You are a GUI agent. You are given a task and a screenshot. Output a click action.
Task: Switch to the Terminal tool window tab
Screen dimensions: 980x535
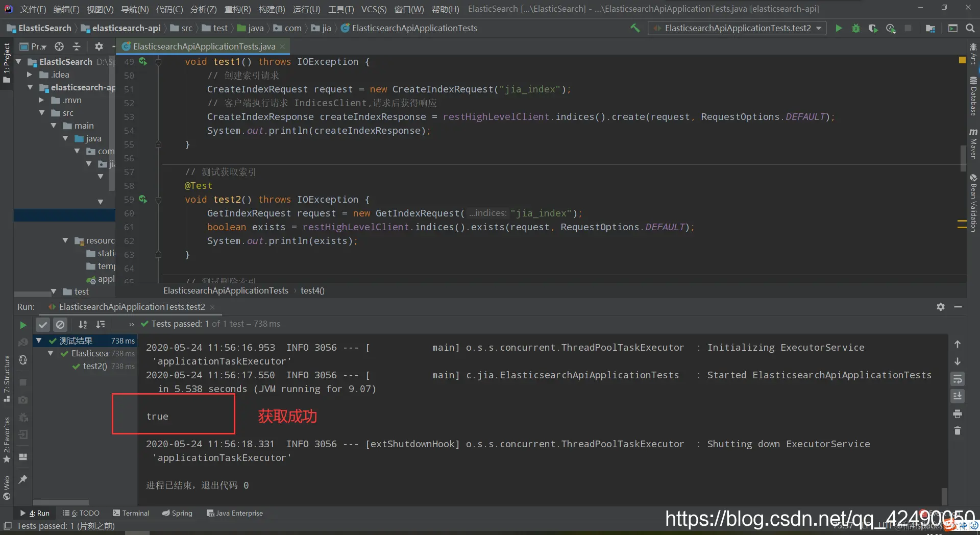pyautogui.click(x=131, y=513)
